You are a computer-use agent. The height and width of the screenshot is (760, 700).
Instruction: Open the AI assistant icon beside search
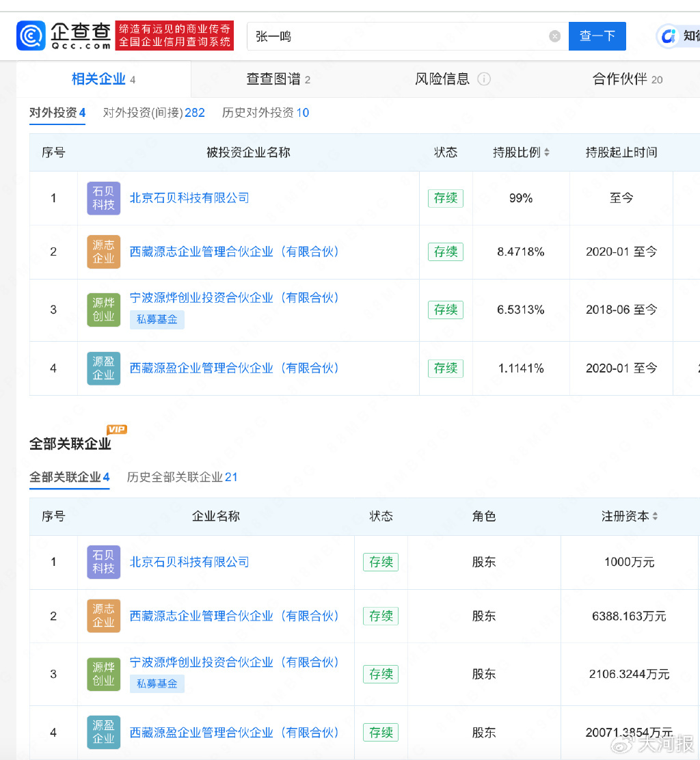(669, 36)
